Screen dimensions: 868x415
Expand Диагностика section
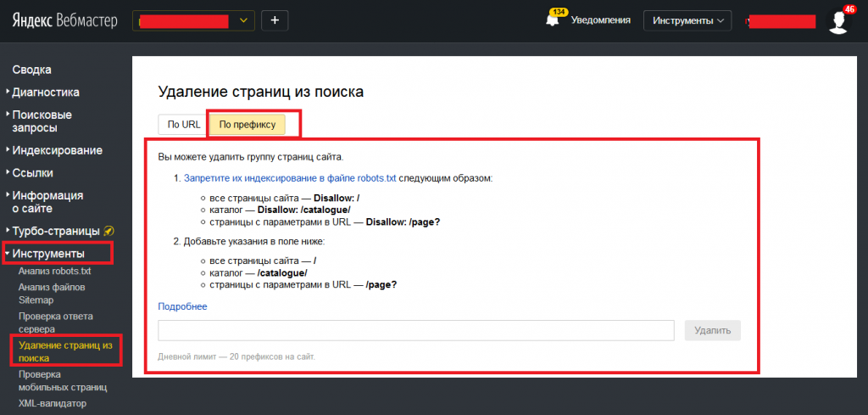pos(46,93)
